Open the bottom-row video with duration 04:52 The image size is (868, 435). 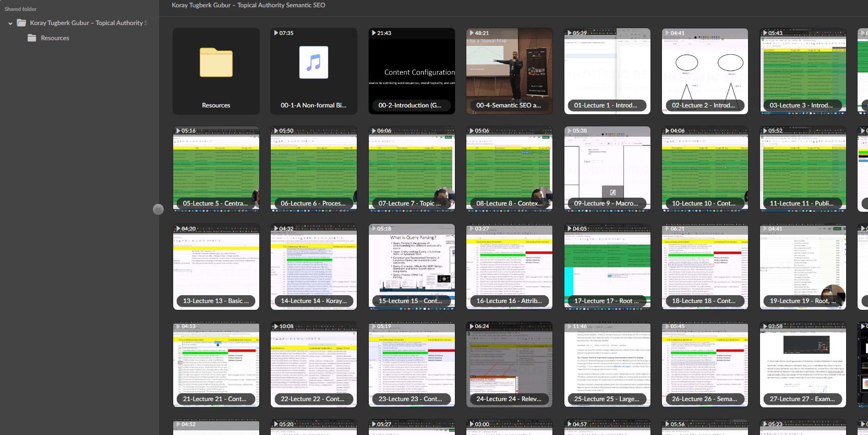click(216, 428)
